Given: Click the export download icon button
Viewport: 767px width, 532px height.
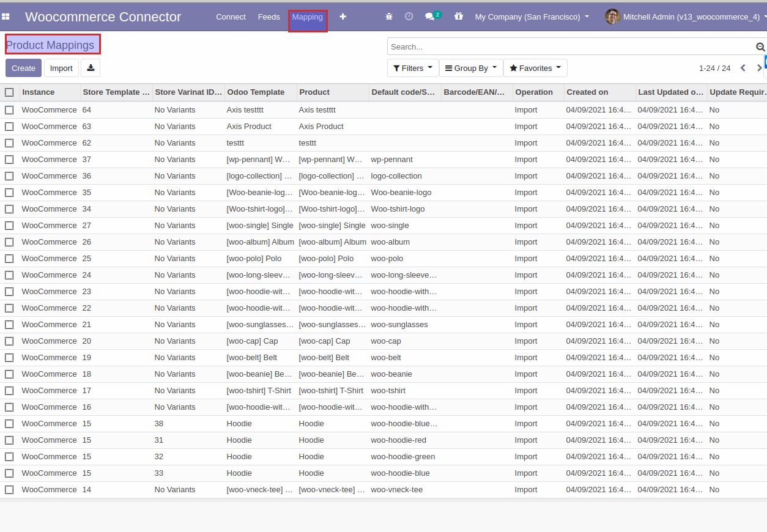Looking at the screenshot, I should 91,68.
